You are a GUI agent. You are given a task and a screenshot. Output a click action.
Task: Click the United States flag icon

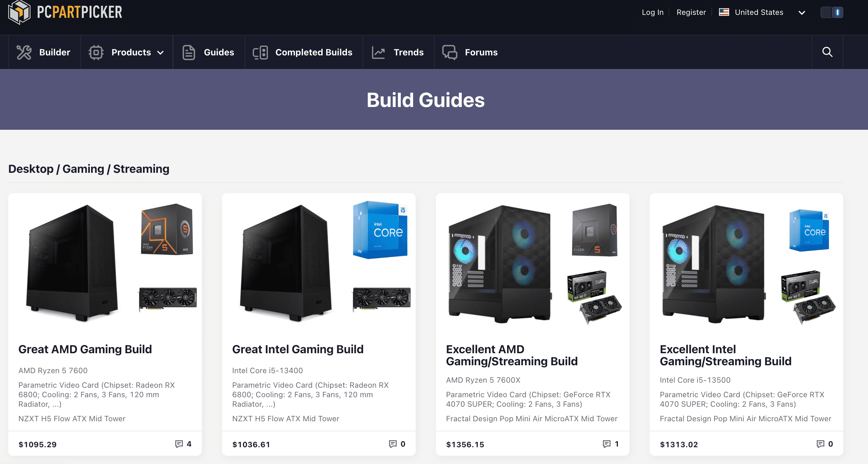[724, 12]
